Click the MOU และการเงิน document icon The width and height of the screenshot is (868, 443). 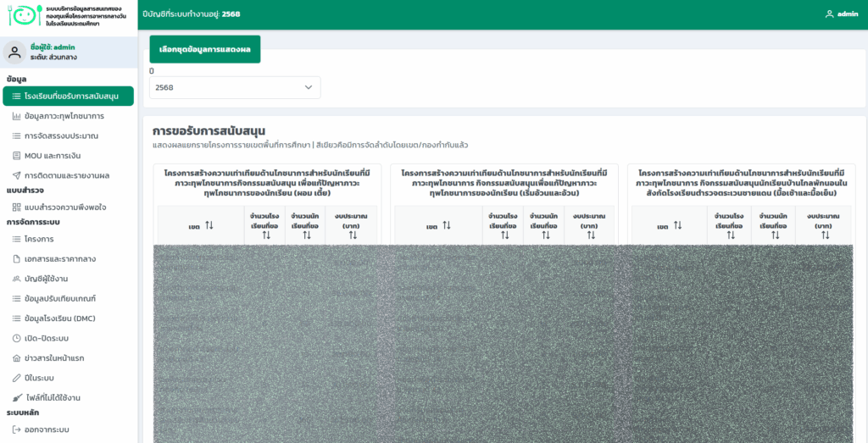[17, 156]
